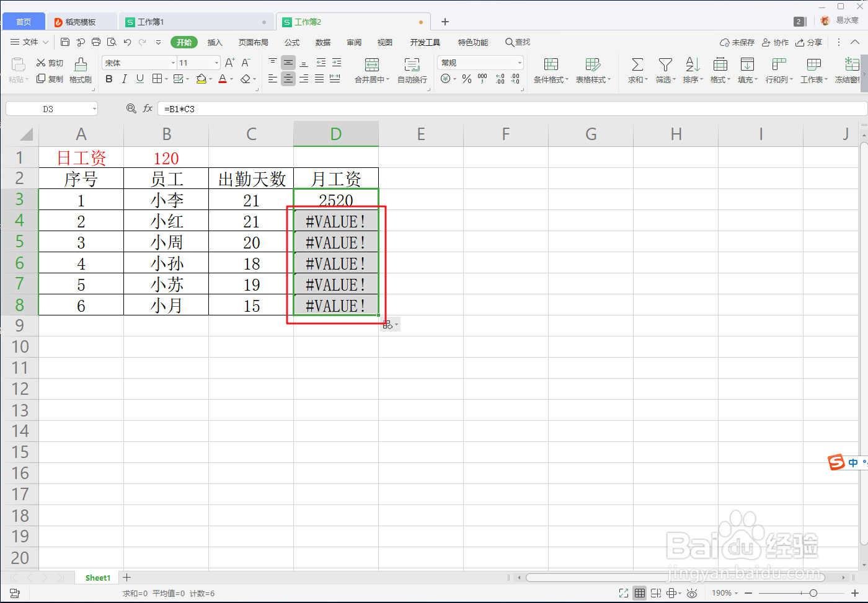Open number format dropdown 常规

520,63
